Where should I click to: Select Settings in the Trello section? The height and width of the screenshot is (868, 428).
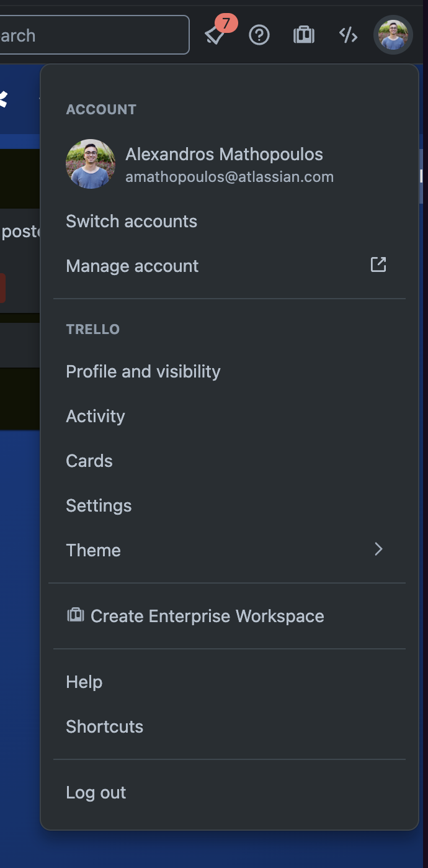99,505
